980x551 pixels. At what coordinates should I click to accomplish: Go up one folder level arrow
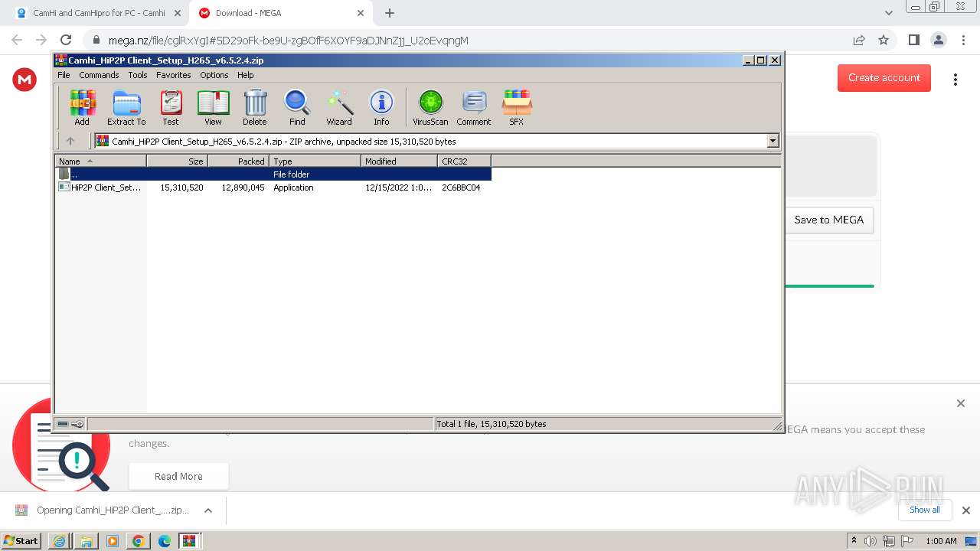pyautogui.click(x=70, y=141)
